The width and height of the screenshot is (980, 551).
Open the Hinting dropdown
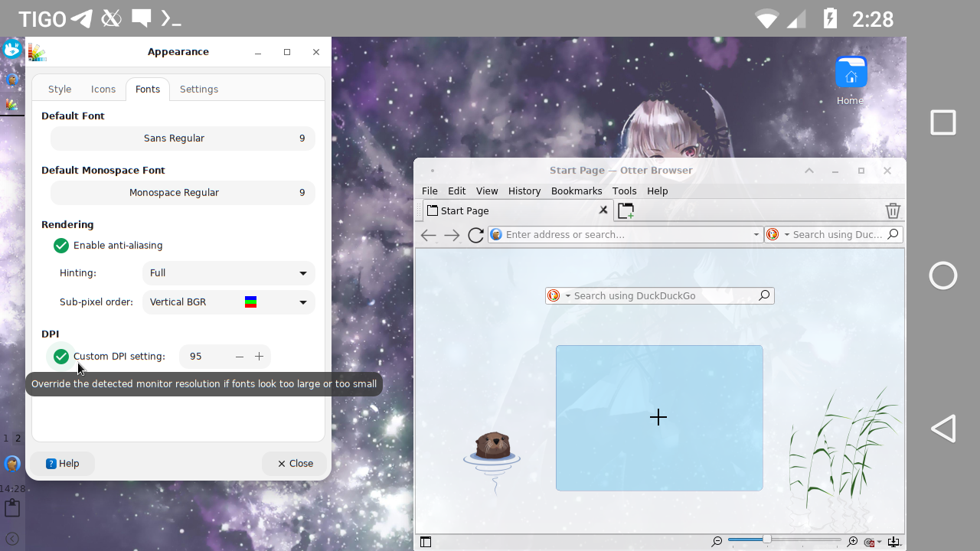228,273
